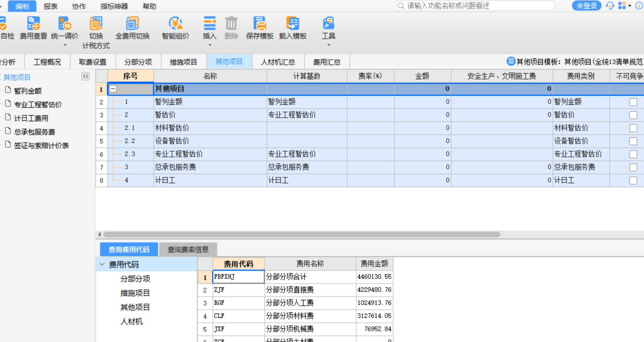Click the document icon beside 暂列金额
The height and width of the screenshot is (342, 644).
[8, 90]
